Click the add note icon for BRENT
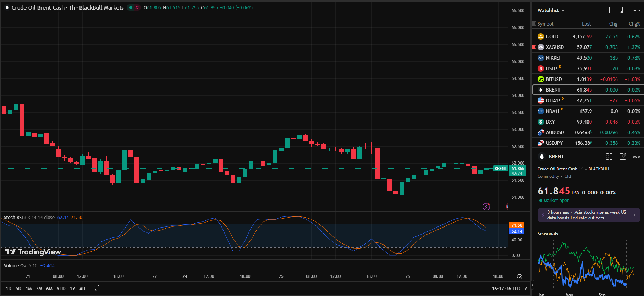Viewport: 644px width, 296px height. click(623, 157)
